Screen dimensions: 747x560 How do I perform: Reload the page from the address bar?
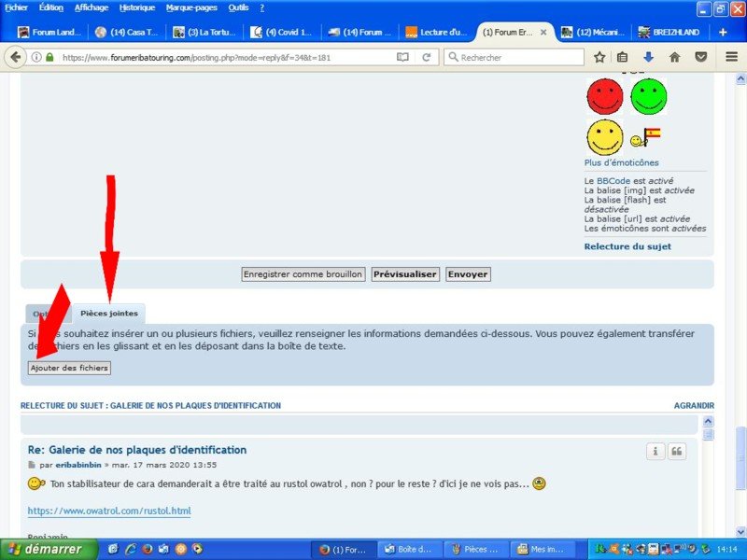426,57
